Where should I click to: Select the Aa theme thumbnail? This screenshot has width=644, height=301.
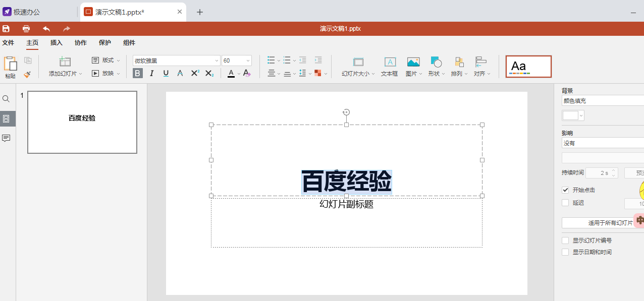pos(528,67)
